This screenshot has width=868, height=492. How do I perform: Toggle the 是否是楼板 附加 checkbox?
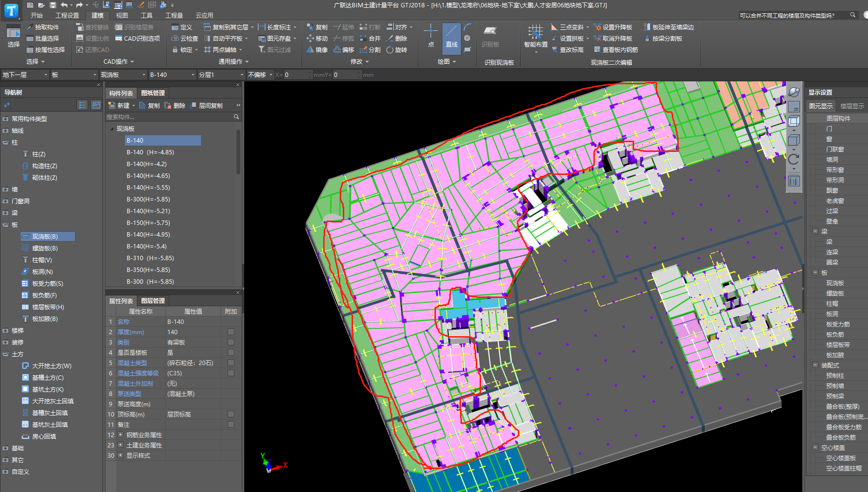pos(231,352)
